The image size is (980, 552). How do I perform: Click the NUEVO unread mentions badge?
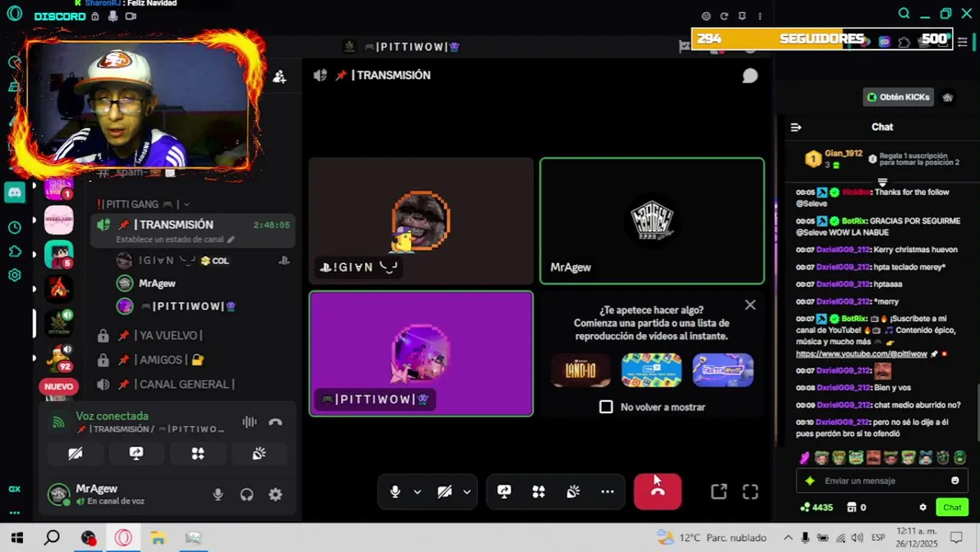tap(58, 386)
